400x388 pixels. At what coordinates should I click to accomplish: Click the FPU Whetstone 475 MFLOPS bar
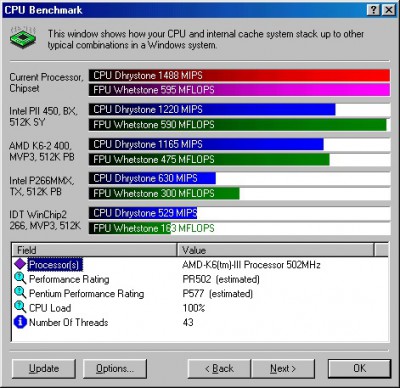pos(209,159)
